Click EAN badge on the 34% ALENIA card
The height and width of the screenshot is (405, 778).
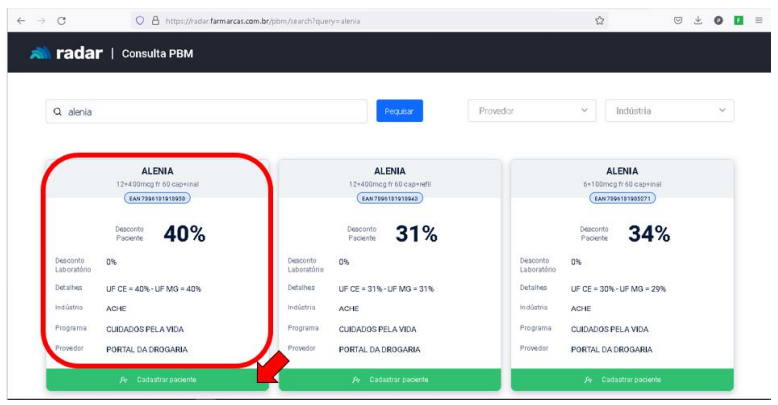(x=622, y=199)
